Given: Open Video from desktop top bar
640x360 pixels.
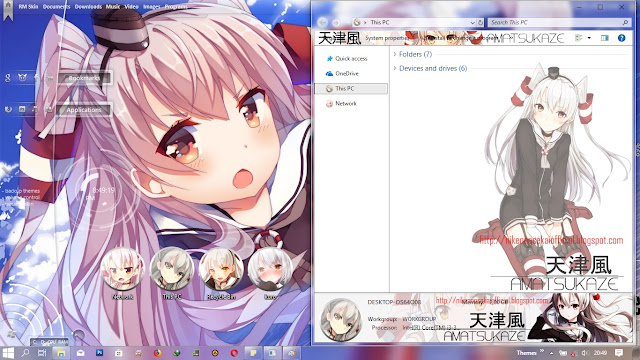Looking at the screenshot, I should pyautogui.click(x=131, y=7).
